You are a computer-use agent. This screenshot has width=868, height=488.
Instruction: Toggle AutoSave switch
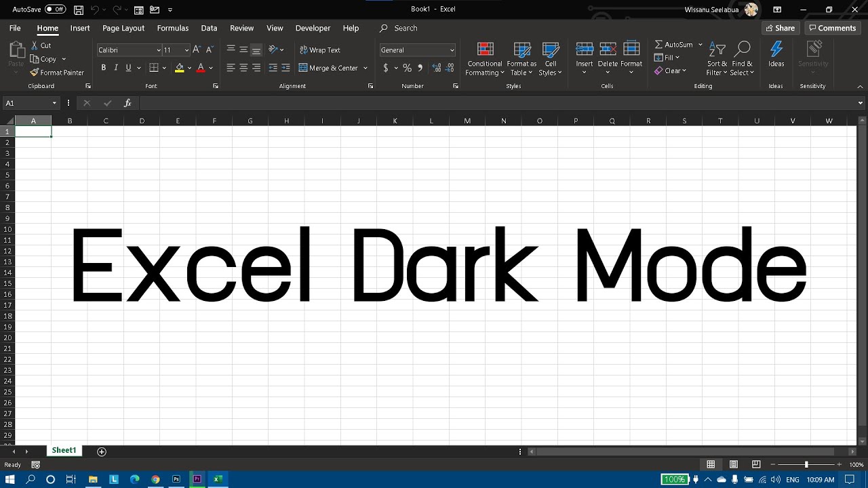pos(56,9)
